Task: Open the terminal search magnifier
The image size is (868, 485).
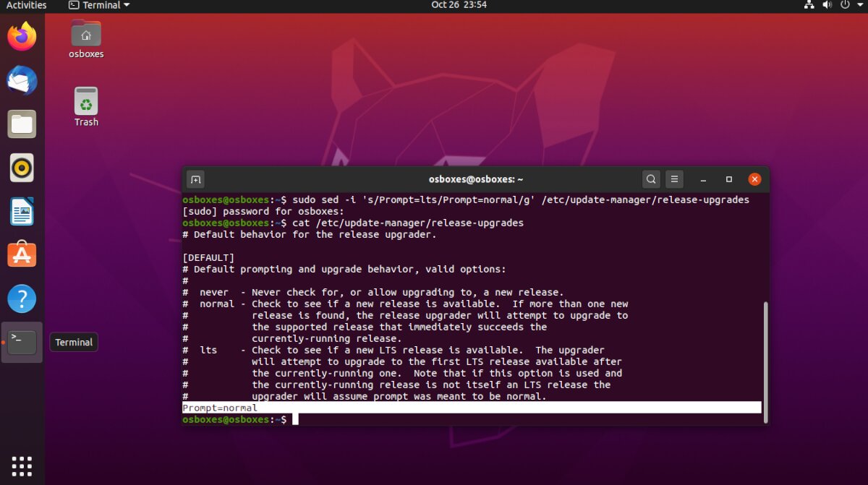Action: (x=650, y=179)
